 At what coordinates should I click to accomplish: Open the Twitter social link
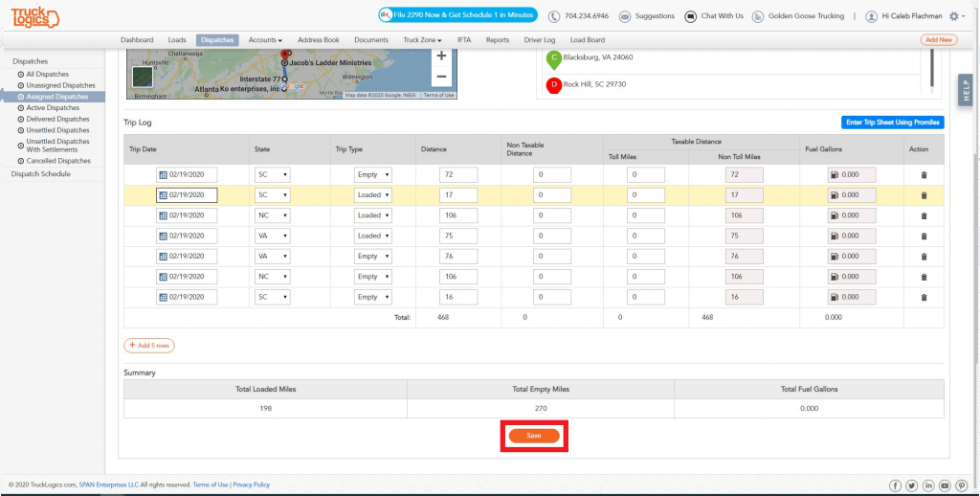pos(912,486)
